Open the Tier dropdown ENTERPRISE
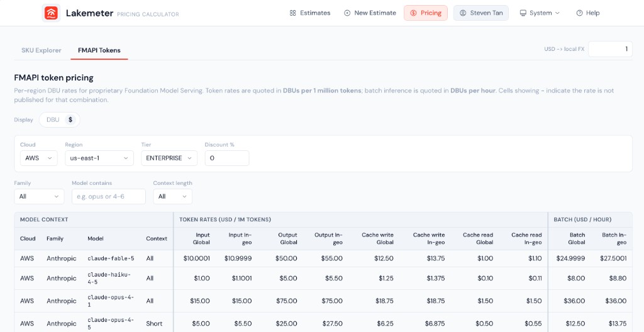This screenshot has width=644, height=332. click(169, 158)
